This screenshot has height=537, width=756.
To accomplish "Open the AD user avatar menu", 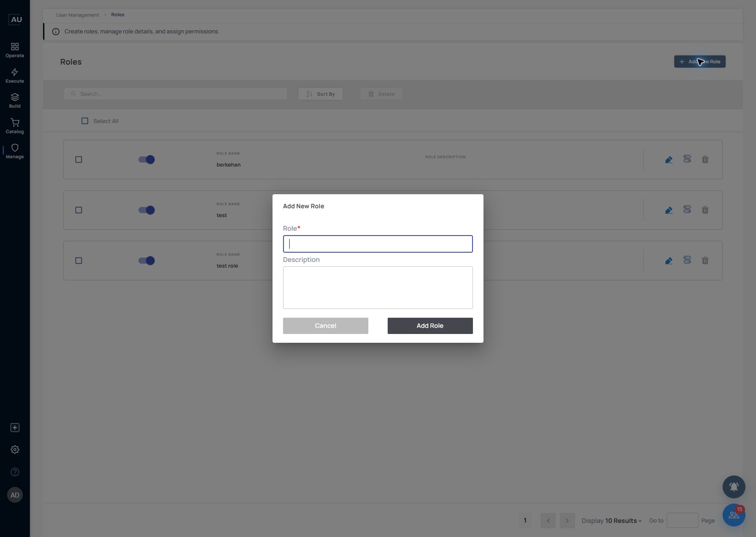I will 15,495.
